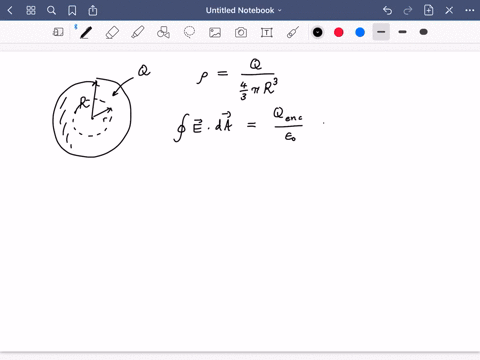
Task: Open the search tool
Action: point(51,11)
